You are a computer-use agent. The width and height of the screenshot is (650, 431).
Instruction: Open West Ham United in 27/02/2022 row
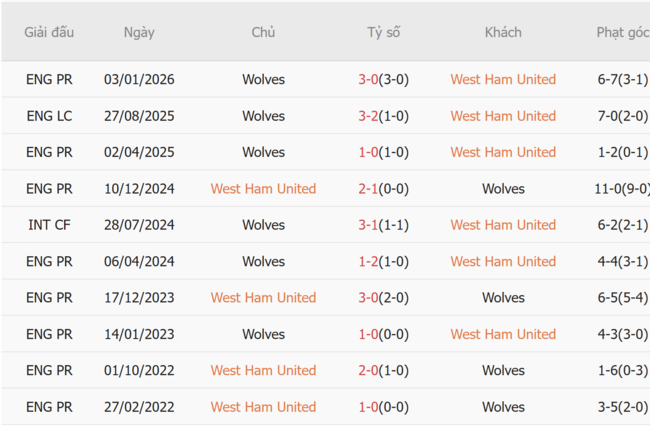(263, 407)
